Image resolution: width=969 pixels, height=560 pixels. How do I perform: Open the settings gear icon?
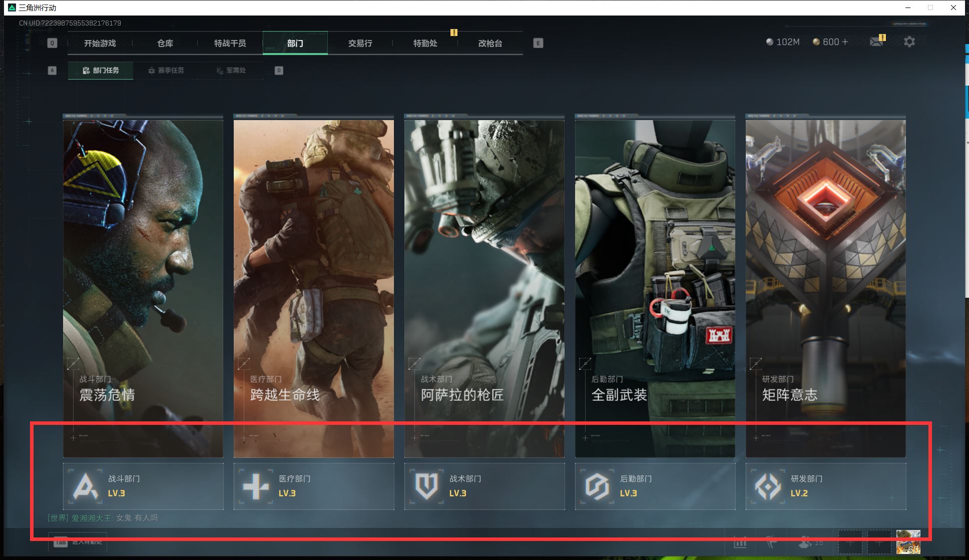coord(909,42)
